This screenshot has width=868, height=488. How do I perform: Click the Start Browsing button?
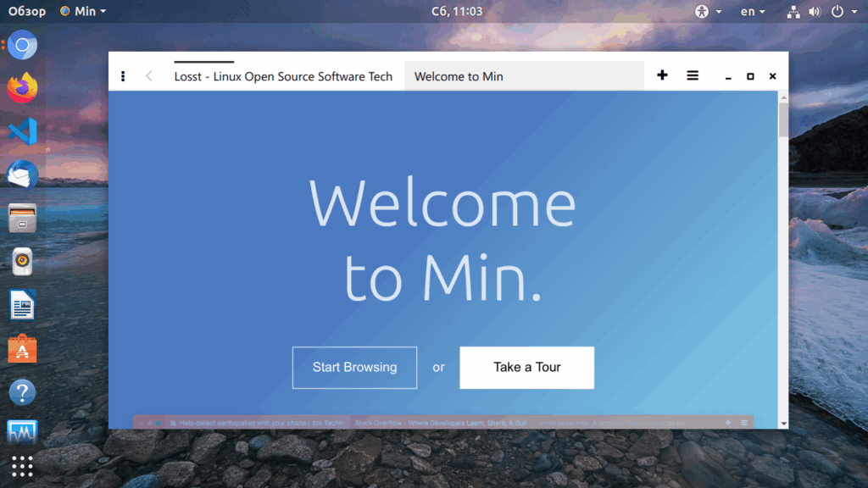click(x=354, y=368)
